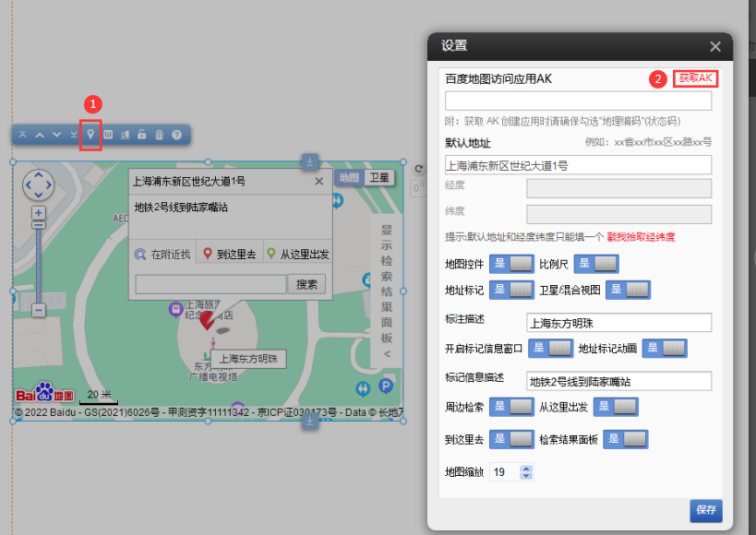
Task: Click the delete trash icon in toolbar
Action: coord(159,135)
